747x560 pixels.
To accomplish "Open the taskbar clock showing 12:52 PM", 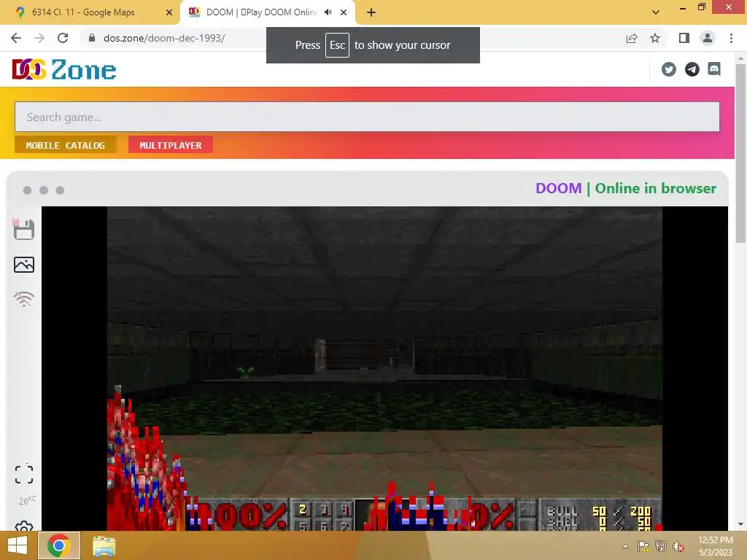I will point(715,546).
